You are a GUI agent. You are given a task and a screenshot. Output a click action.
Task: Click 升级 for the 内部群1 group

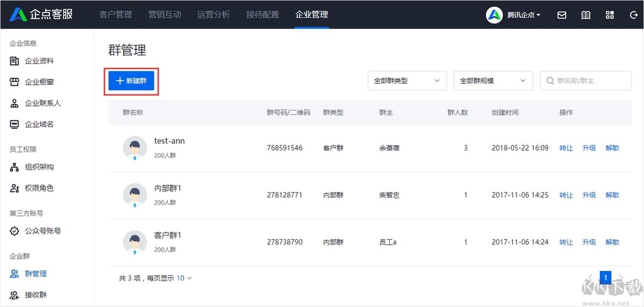point(589,195)
